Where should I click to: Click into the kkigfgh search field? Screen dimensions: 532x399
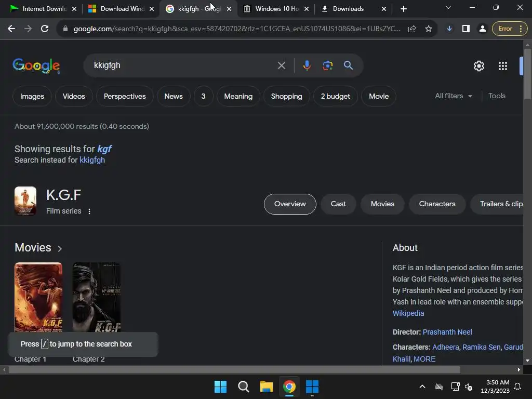(183, 65)
